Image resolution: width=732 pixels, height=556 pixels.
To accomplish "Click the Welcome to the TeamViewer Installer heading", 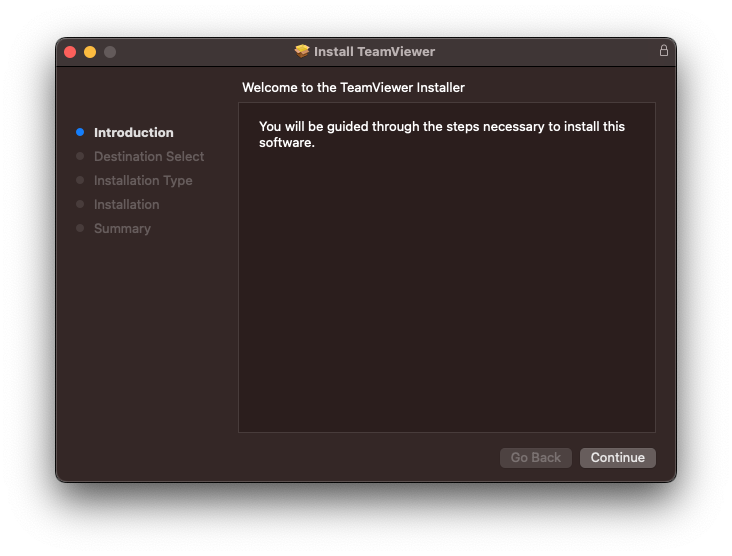I will click(353, 88).
